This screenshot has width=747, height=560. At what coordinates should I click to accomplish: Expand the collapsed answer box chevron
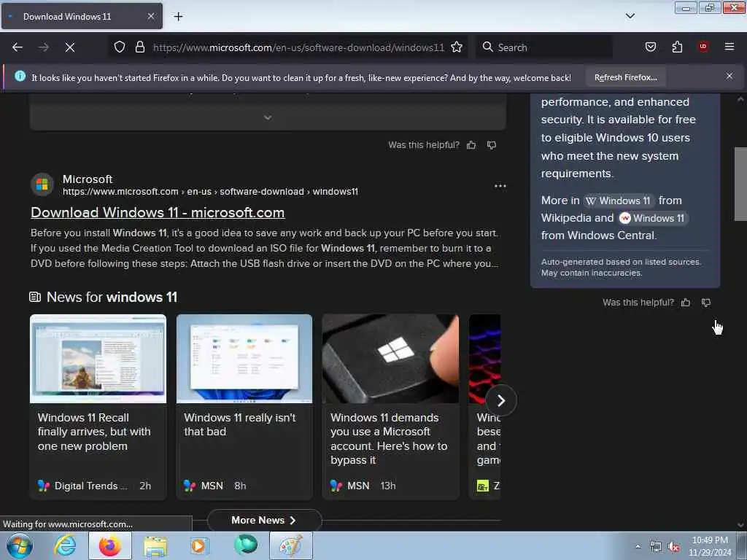click(x=268, y=117)
